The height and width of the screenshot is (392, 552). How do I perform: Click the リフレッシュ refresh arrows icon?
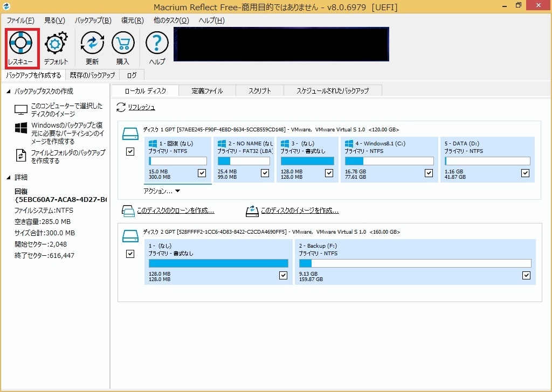[x=121, y=107]
